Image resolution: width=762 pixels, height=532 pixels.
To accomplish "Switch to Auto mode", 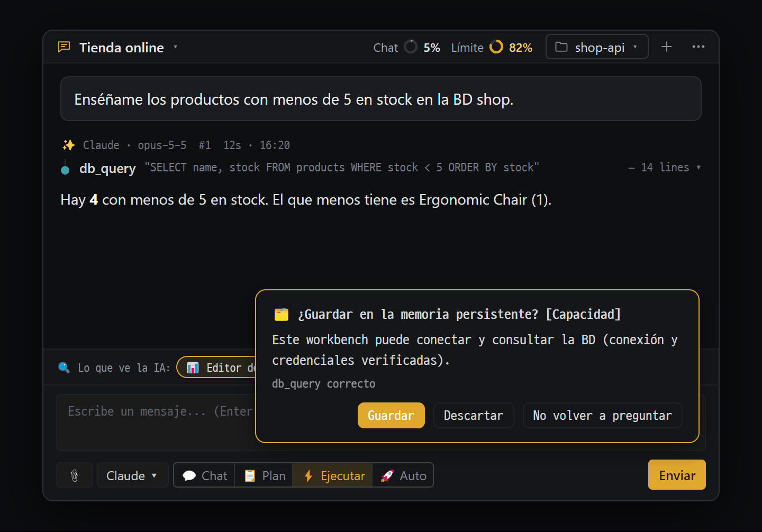I will [x=403, y=475].
